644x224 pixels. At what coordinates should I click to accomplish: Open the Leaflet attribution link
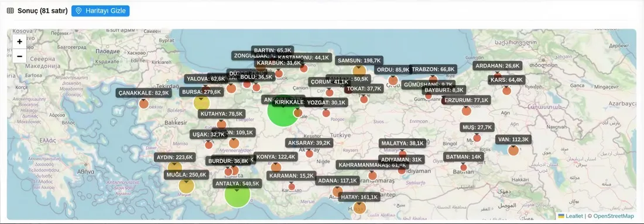pyautogui.click(x=571, y=216)
